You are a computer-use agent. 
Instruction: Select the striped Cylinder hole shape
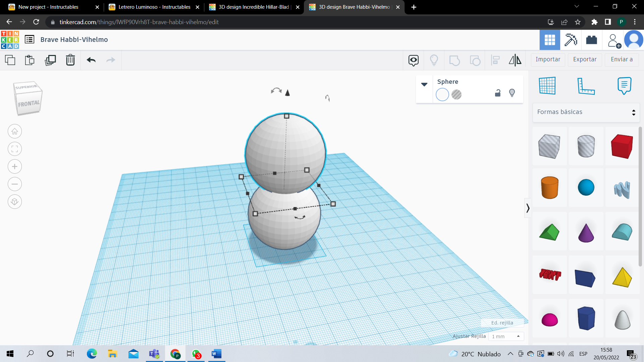[x=586, y=146]
